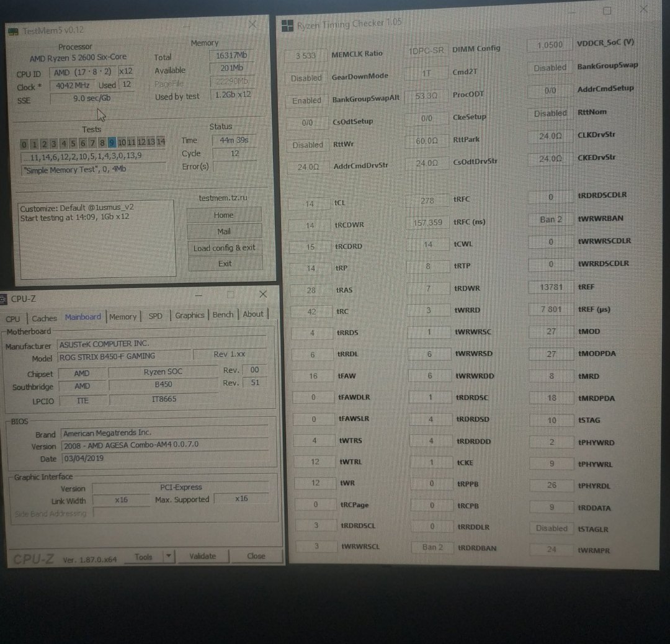670x644 pixels.
Task: Click test block 9 in TestMem5
Action: tap(112, 142)
